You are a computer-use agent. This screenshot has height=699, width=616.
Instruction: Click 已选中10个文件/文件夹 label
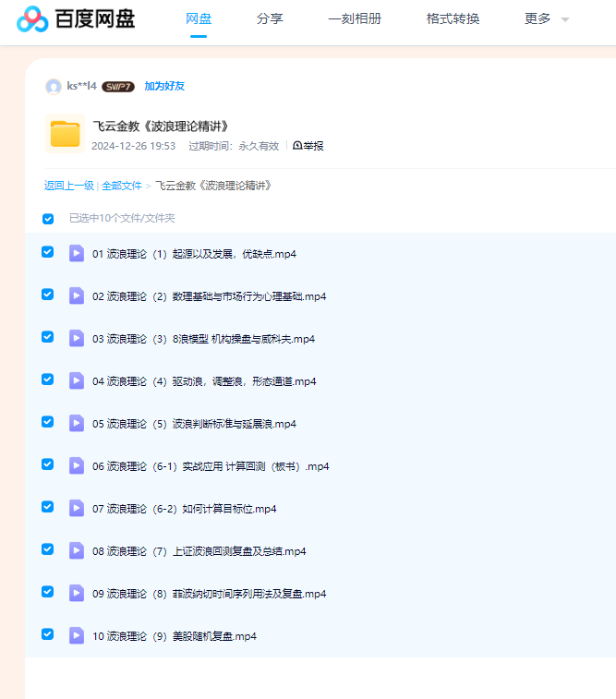pos(122,218)
